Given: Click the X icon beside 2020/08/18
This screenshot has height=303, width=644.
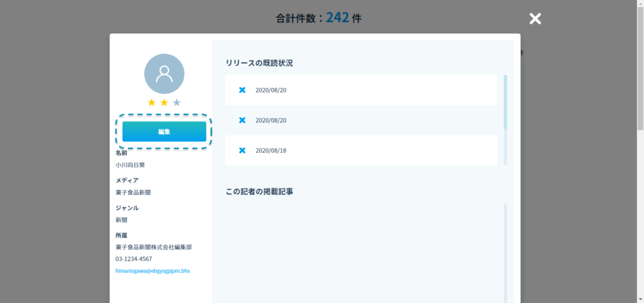Looking at the screenshot, I should tap(242, 150).
